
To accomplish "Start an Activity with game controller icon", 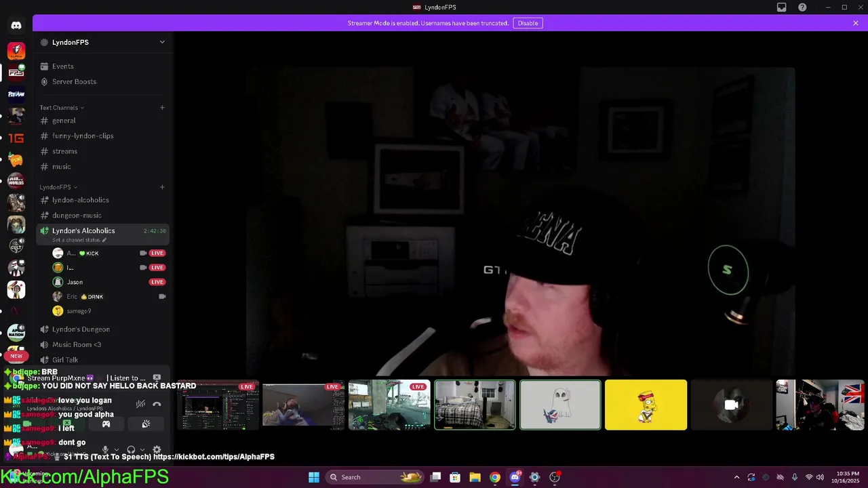I will point(106,424).
